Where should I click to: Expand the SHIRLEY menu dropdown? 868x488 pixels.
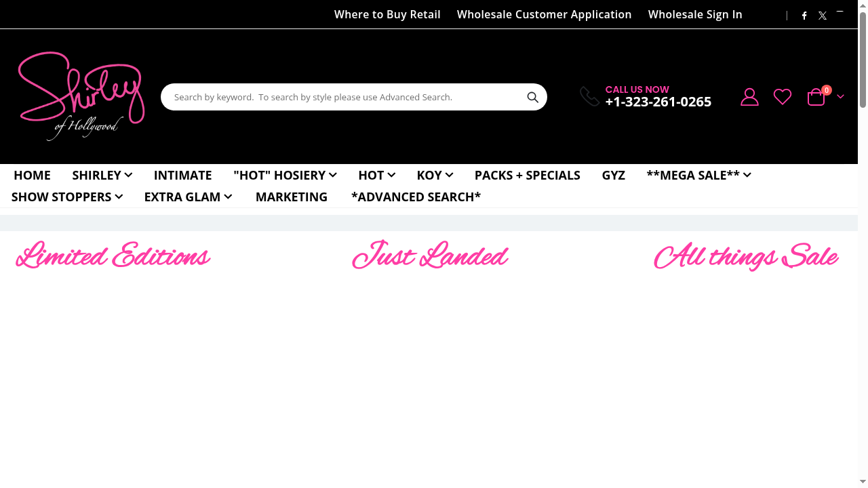[x=102, y=175]
